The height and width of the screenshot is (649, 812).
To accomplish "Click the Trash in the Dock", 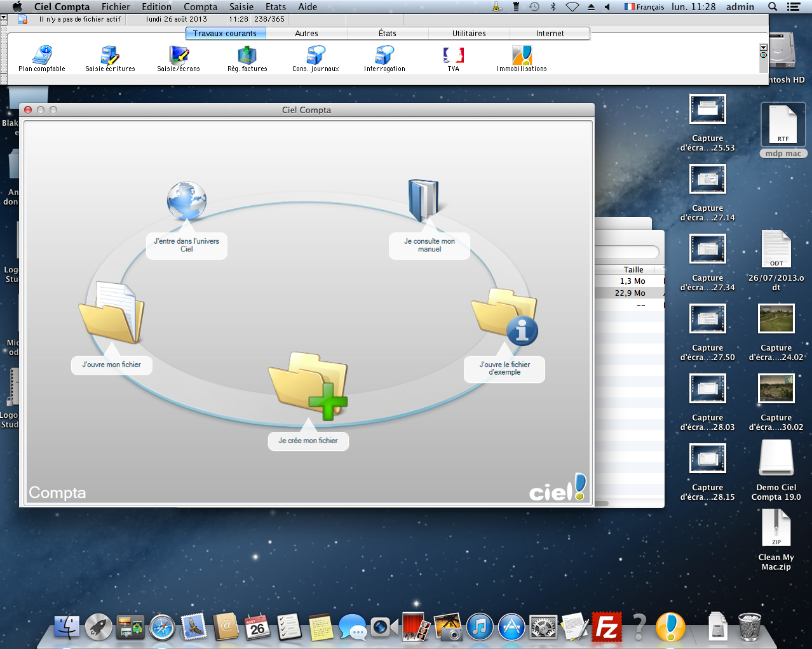I will point(750,627).
